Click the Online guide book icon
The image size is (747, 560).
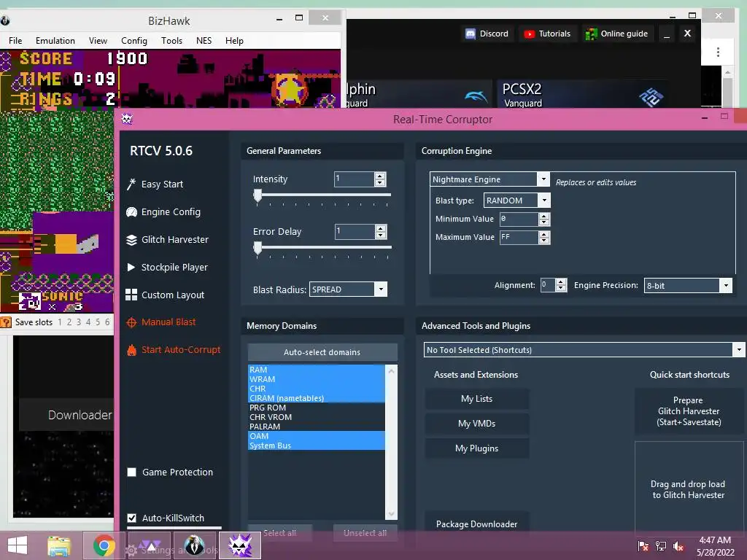coord(591,34)
